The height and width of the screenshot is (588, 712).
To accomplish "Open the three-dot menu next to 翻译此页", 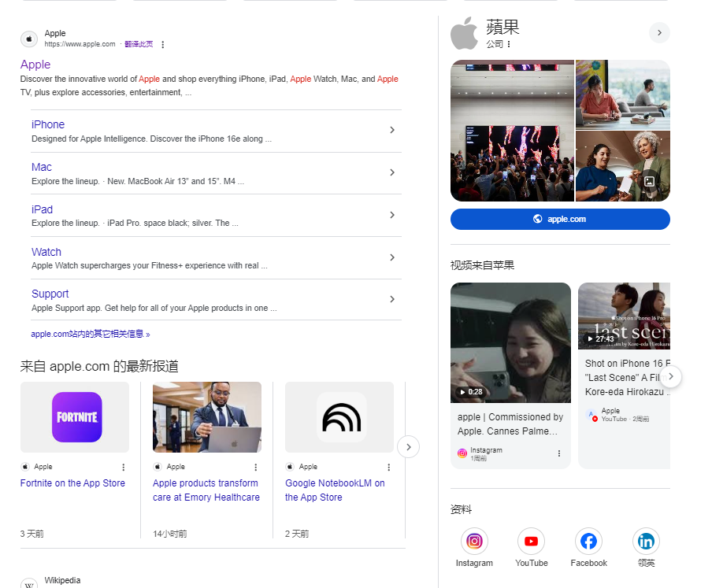I will click(162, 44).
